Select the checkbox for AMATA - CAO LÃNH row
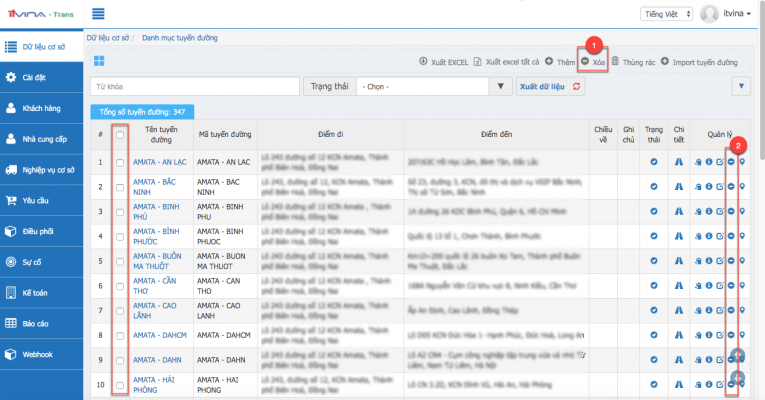This screenshot has height=400, width=765. (x=120, y=310)
